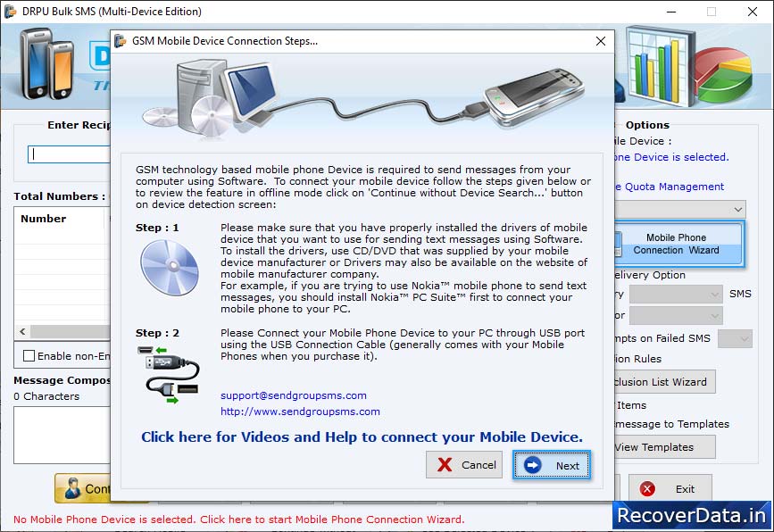
Task: Click the Next button in the dialog
Action: click(552, 465)
